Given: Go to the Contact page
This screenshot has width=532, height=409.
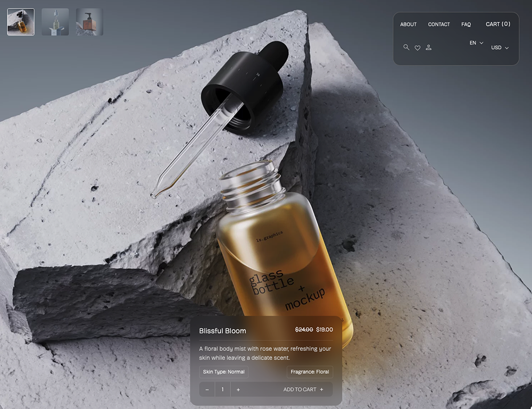Looking at the screenshot, I should [x=439, y=24].
